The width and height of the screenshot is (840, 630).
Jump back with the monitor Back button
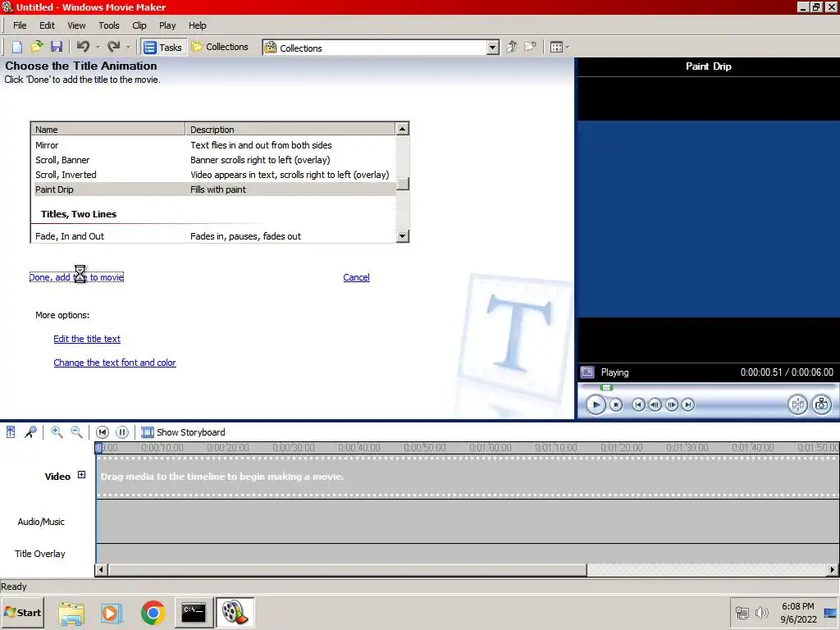click(638, 405)
